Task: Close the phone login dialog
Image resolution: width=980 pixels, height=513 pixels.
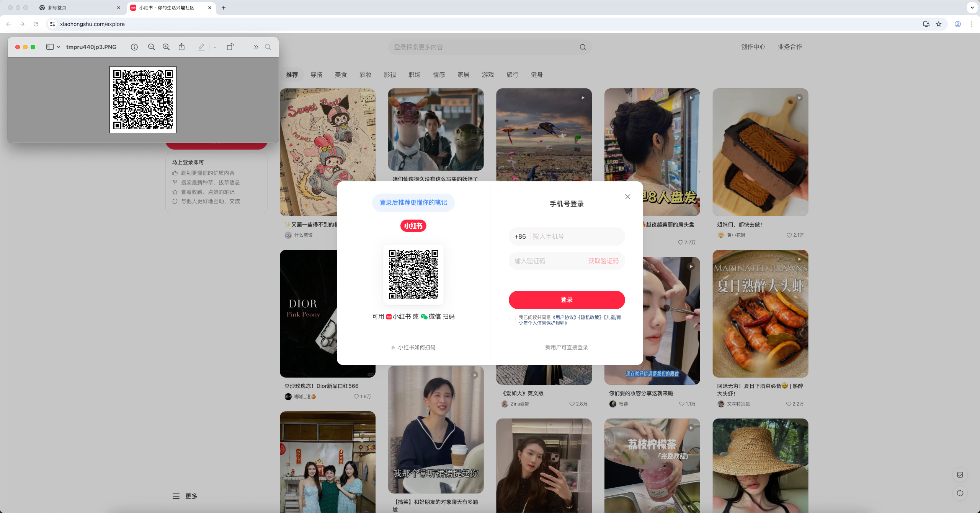Action: pos(628,197)
